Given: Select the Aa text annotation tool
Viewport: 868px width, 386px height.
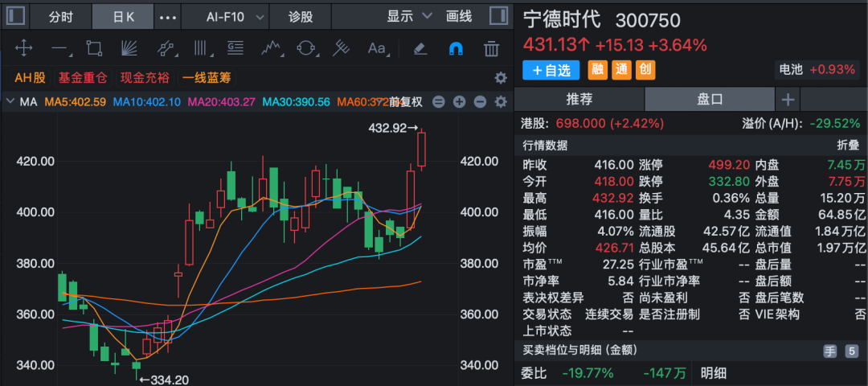Looking at the screenshot, I should pyautogui.click(x=377, y=48).
